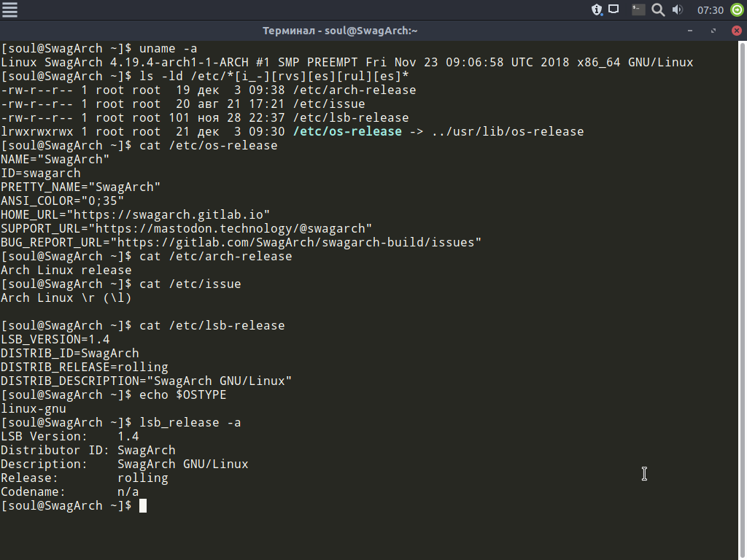Viewport: 747px width, 560px height.
Task: Open the hamburger application menu
Action: tap(9, 9)
